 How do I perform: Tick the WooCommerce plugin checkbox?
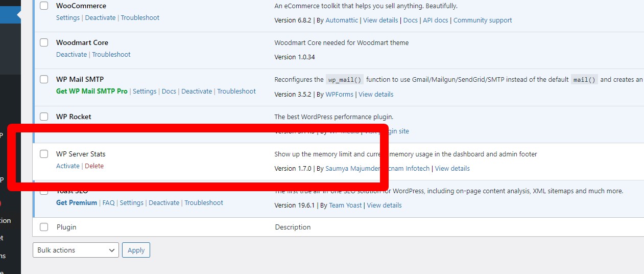coord(44,6)
